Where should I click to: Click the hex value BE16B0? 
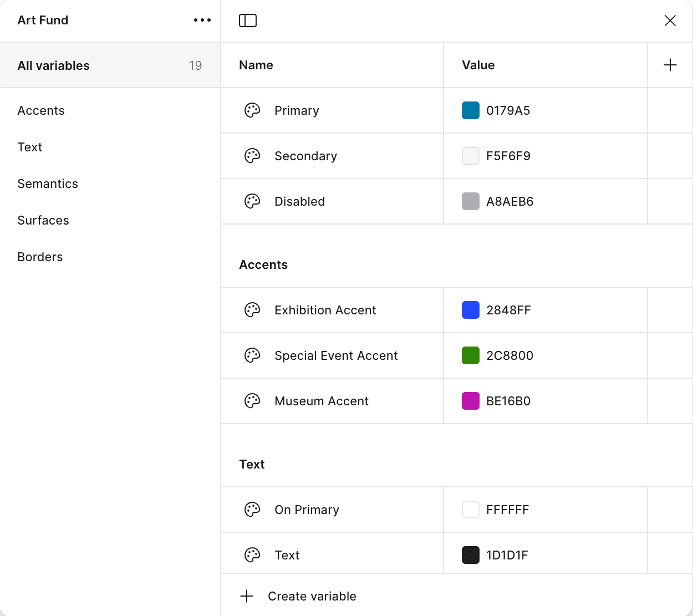coord(508,401)
